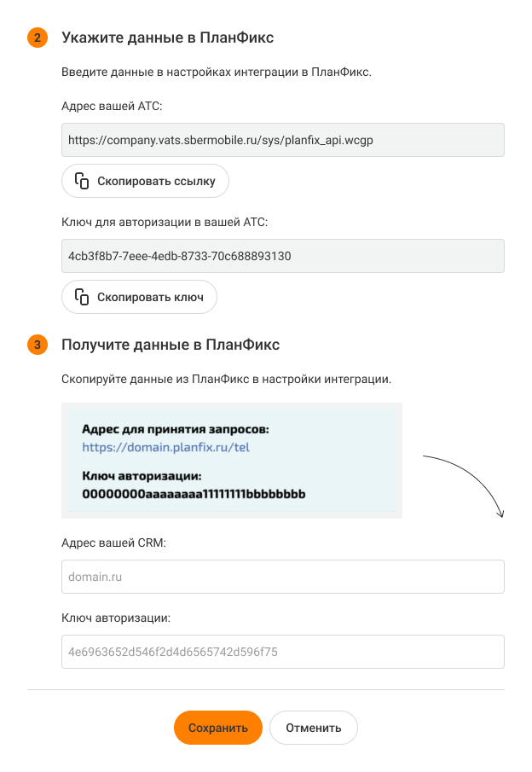Click the "Адрес вашей АТС:" label
The image size is (532, 772).
(x=112, y=106)
